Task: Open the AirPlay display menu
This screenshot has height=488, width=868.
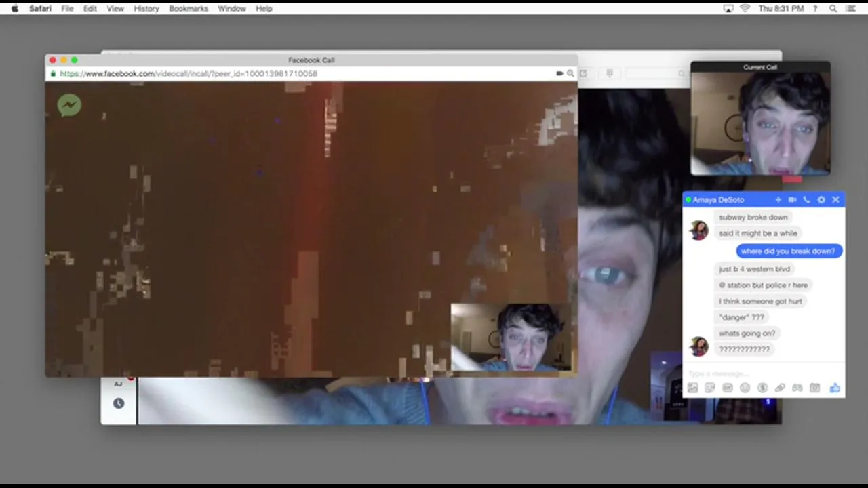Action: click(x=729, y=8)
